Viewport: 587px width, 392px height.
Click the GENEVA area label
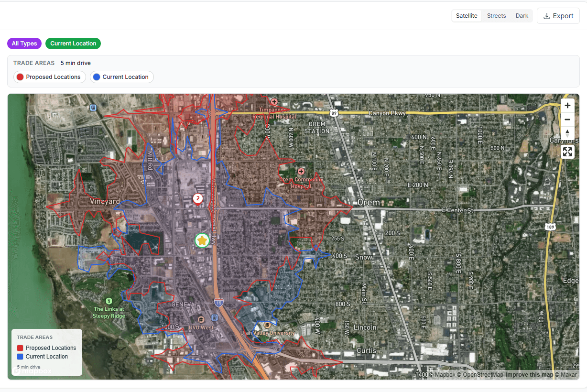tap(183, 305)
